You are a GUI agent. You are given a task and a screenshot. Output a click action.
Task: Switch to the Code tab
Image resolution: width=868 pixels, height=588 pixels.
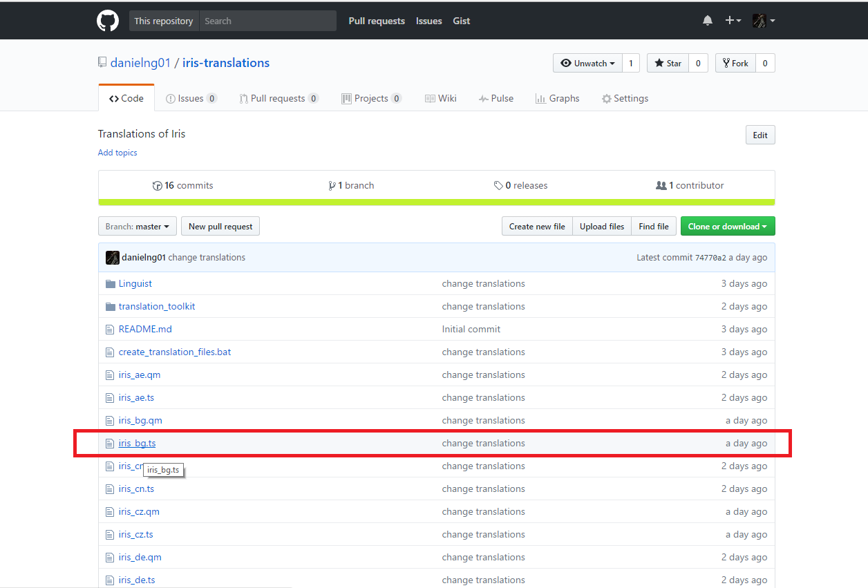[126, 98]
